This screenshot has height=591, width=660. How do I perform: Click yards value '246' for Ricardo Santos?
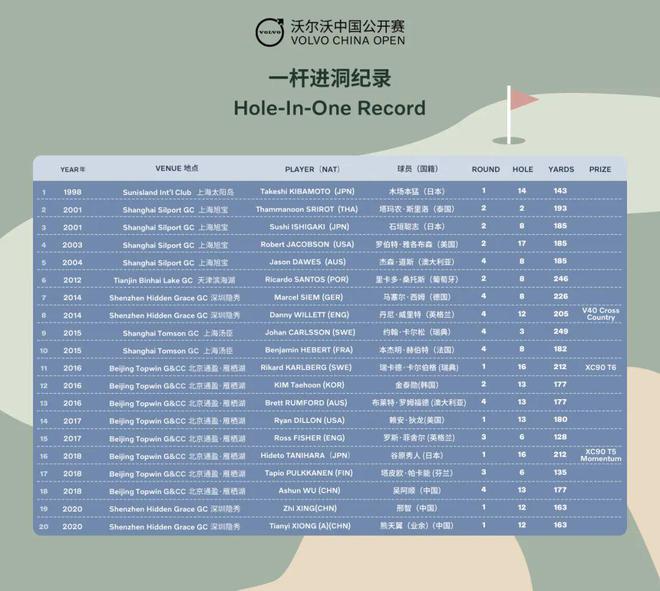point(561,279)
